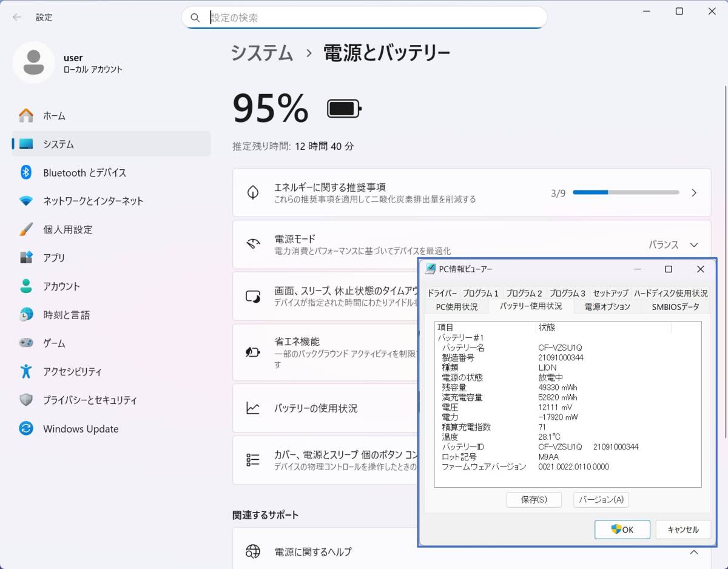
Task: Click the Bluetooth とデバイス sidebar icon
Action: tap(26, 172)
